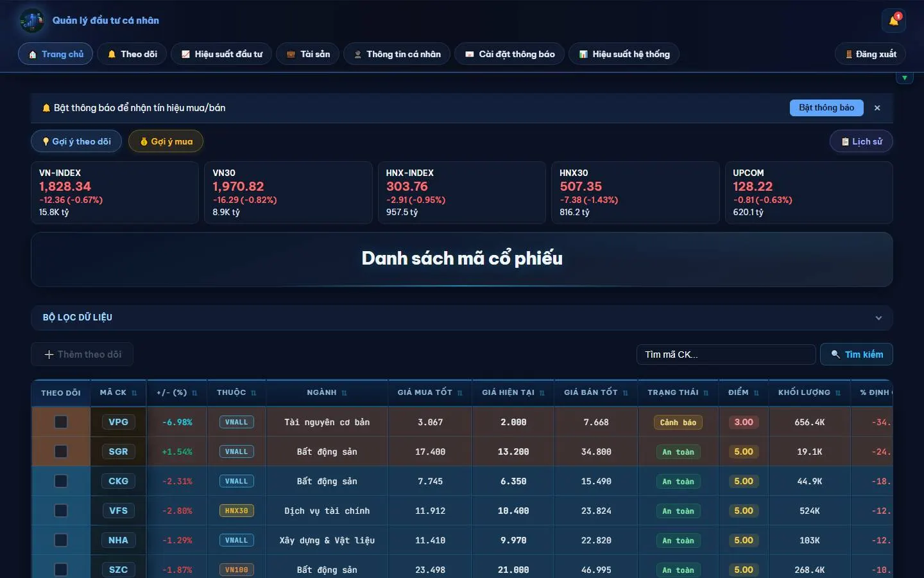Open Gợi ý theo dõi suggestions
The width and height of the screenshot is (924, 578).
pyautogui.click(x=76, y=141)
